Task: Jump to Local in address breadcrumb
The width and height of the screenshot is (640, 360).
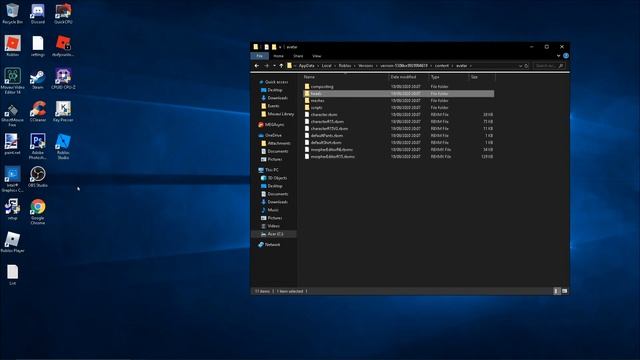Action: point(327,66)
